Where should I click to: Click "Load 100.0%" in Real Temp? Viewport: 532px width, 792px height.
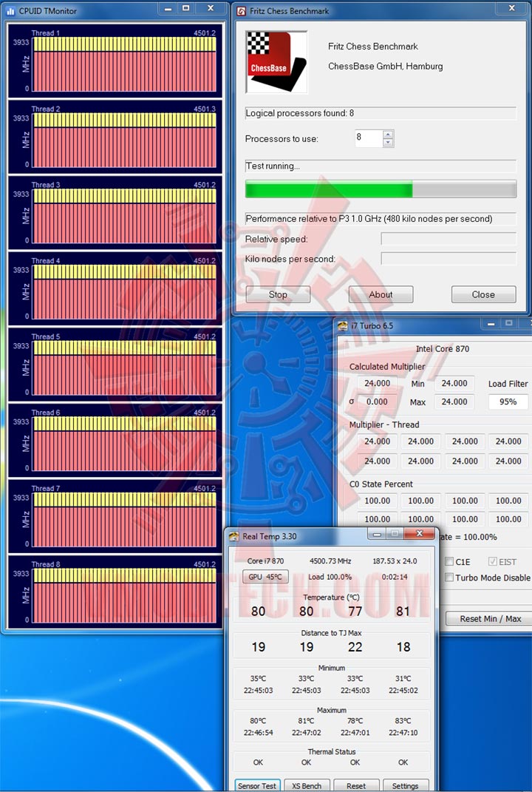[x=330, y=577]
